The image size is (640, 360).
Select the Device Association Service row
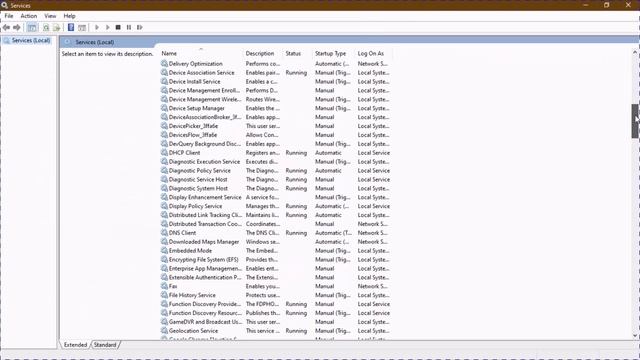tap(276, 73)
